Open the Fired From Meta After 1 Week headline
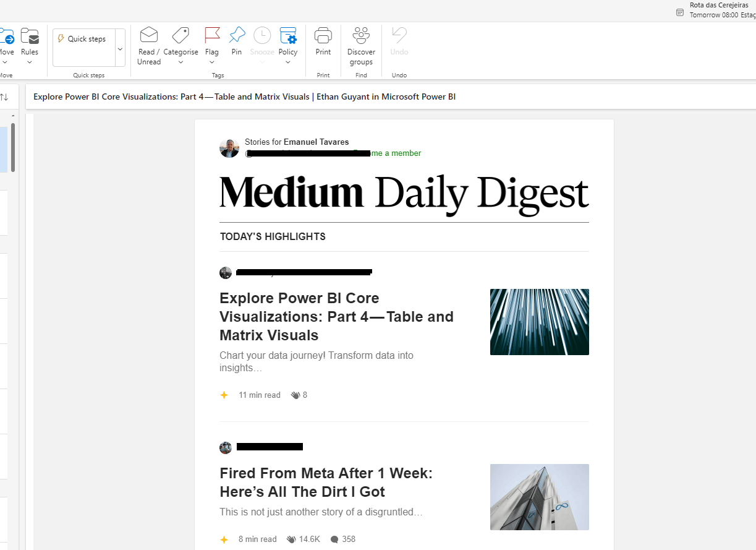The image size is (756, 550). [326, 483]
